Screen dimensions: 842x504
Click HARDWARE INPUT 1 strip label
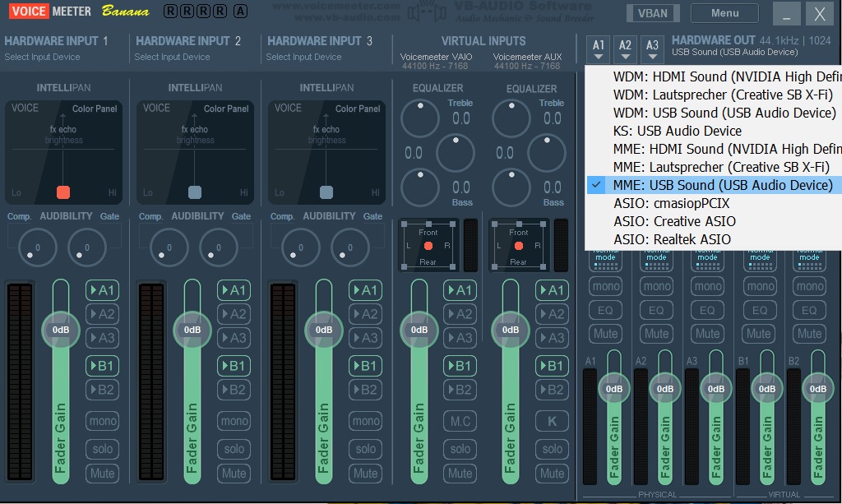(x=56, y=41)
